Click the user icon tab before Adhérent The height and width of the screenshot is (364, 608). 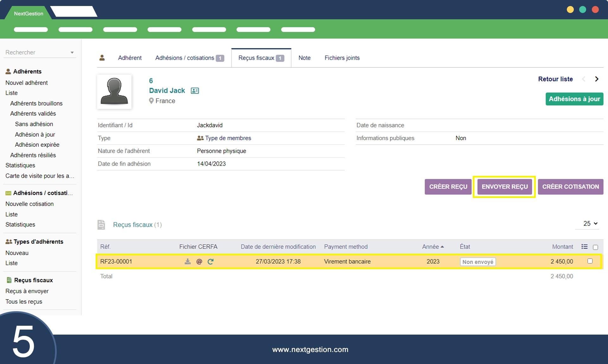coord(102,58)
